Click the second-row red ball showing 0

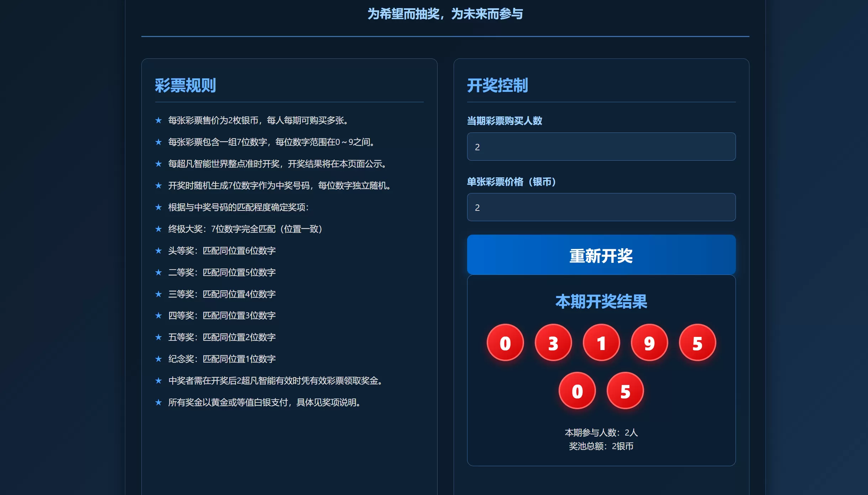577,391
